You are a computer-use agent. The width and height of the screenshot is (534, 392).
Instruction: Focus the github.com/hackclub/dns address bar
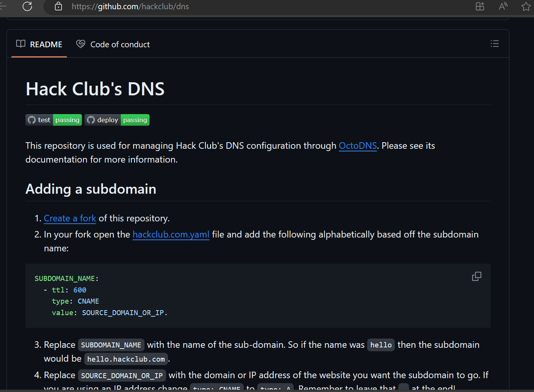[130, 7]
